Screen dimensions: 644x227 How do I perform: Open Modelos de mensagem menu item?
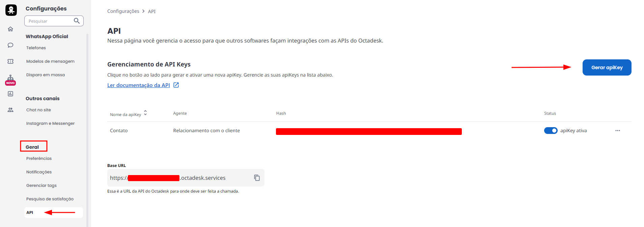click(x=50, y=61)
